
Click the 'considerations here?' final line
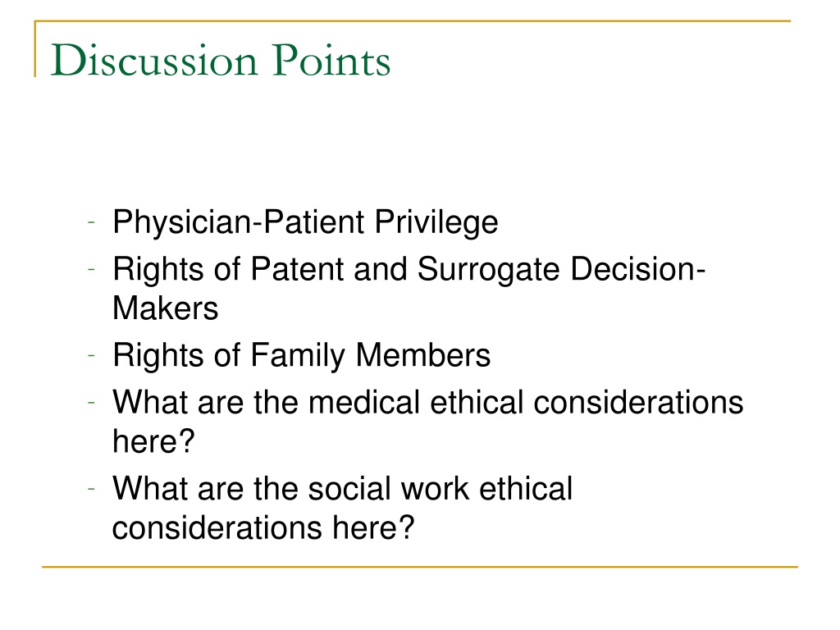tap(263, 527)
